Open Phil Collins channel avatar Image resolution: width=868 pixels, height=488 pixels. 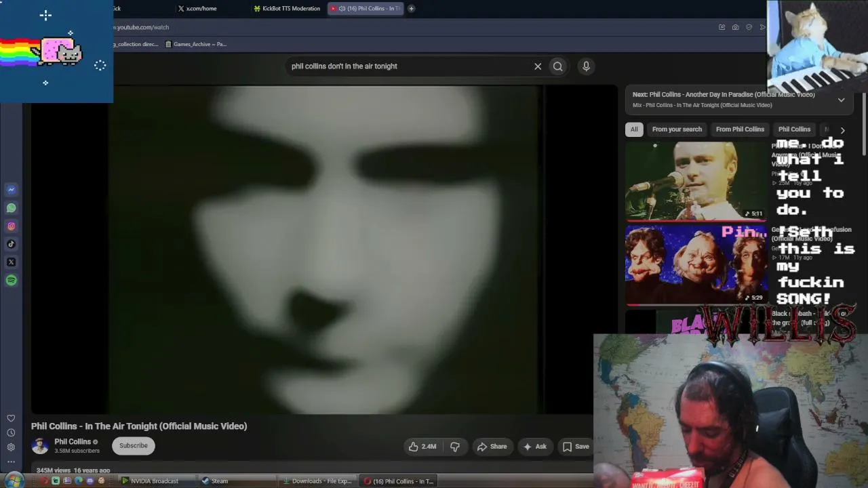coord(40,446)
